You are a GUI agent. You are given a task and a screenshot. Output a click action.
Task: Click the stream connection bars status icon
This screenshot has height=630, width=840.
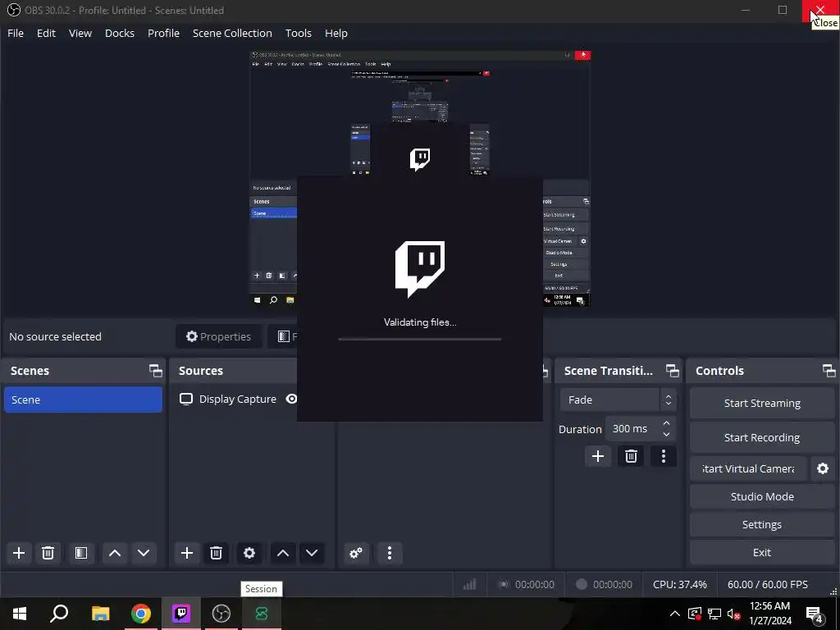pos(470,584)
